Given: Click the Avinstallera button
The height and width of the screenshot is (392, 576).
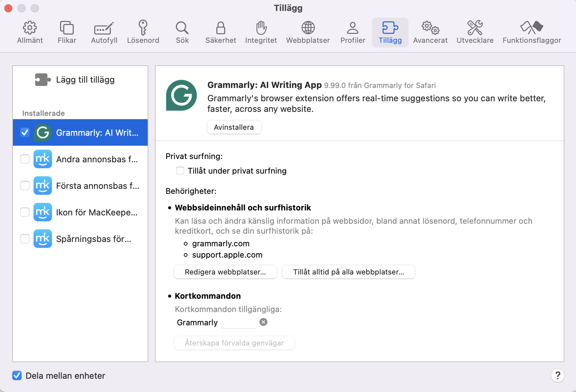Looking at the screenshot, I should tap(234, 127).
